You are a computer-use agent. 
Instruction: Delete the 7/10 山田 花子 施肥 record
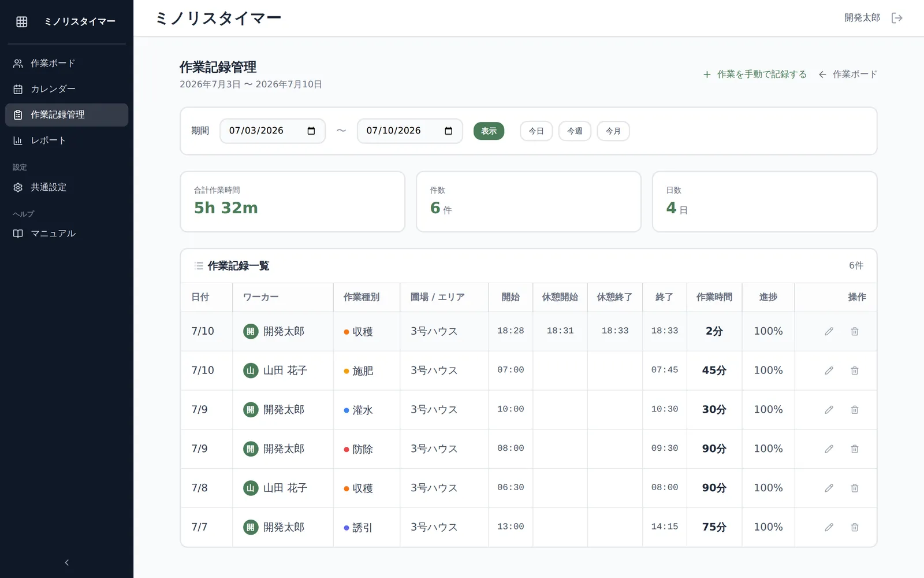click(855, 370)
